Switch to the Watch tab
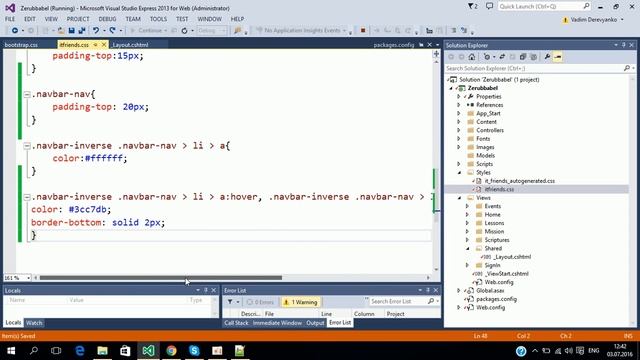The width and height of the screenshot is (640, 360). (x=34, y=323)
